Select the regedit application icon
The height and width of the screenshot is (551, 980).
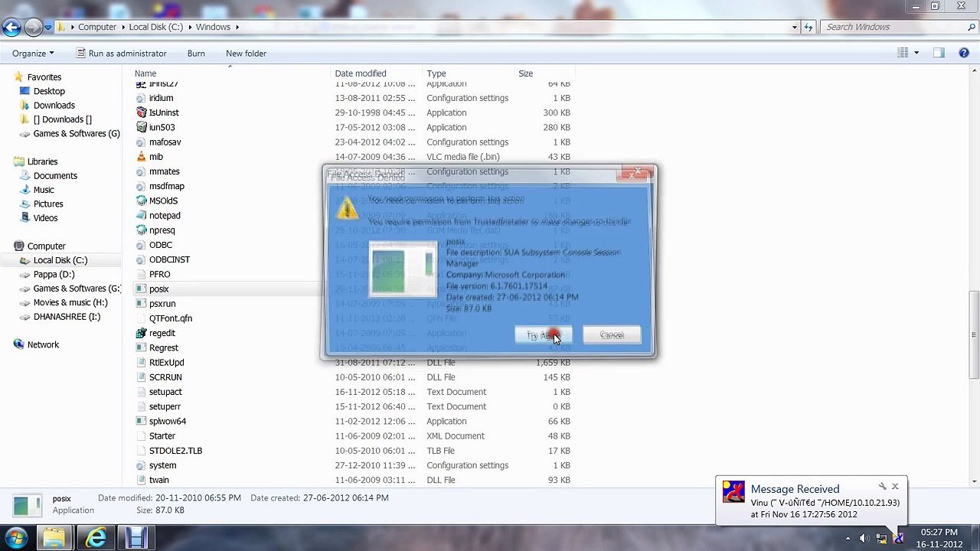point(141,333)
